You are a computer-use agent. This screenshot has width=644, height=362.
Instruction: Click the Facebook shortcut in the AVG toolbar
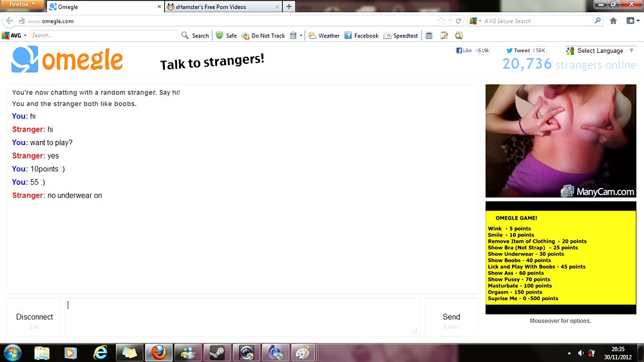tap(361, 35)
